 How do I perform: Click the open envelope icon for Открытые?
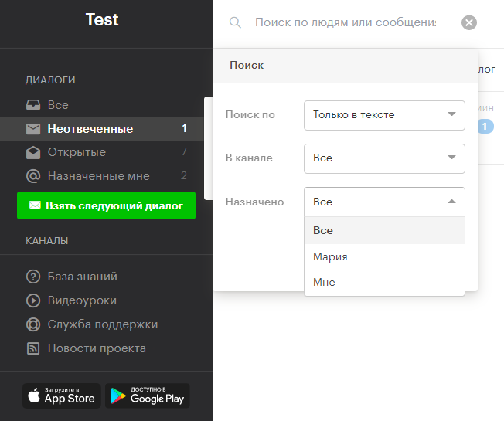(x=33, y=152)
